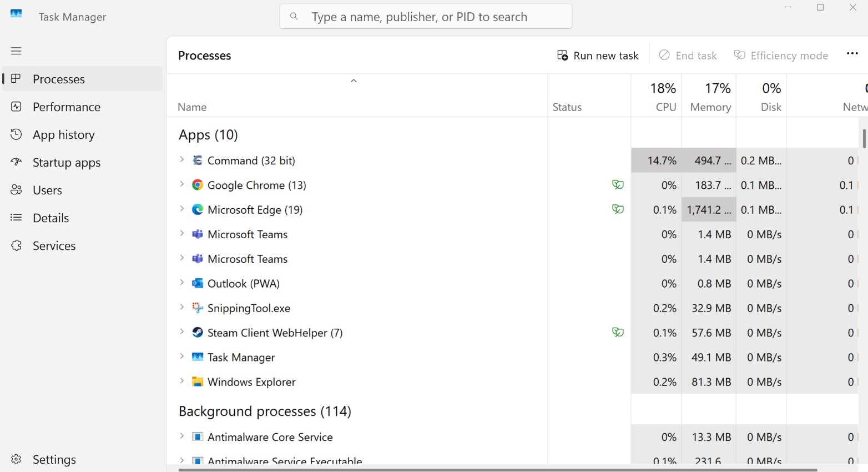Click the 32.9 MB SnippingTool memory cell
Image resolution: width=868 pixels, height=472 pixels.
click(x=709, y=308)
